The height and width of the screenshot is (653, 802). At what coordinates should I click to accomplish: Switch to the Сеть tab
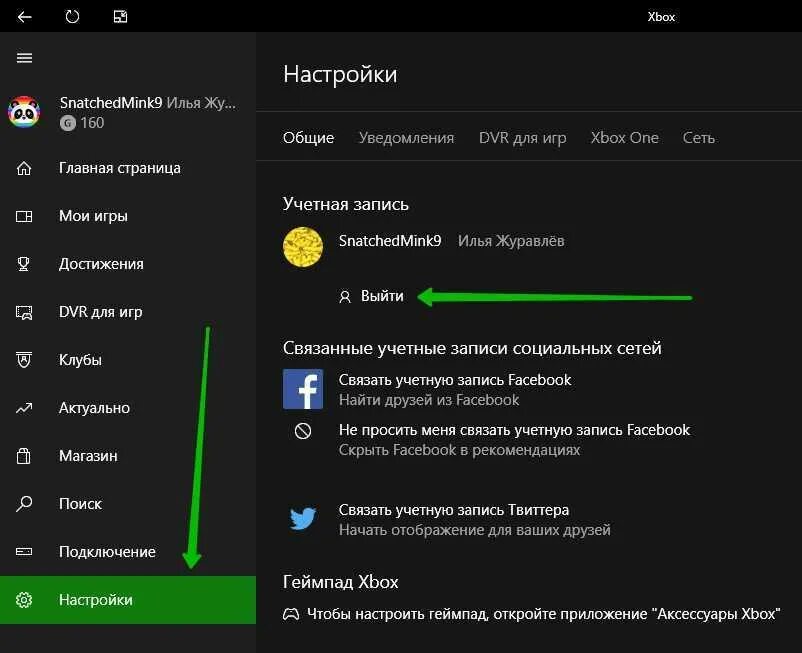coord(699,138)
